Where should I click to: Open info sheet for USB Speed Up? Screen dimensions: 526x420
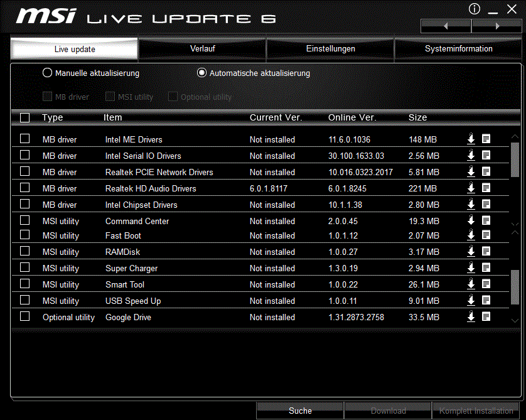pos(486,300)
